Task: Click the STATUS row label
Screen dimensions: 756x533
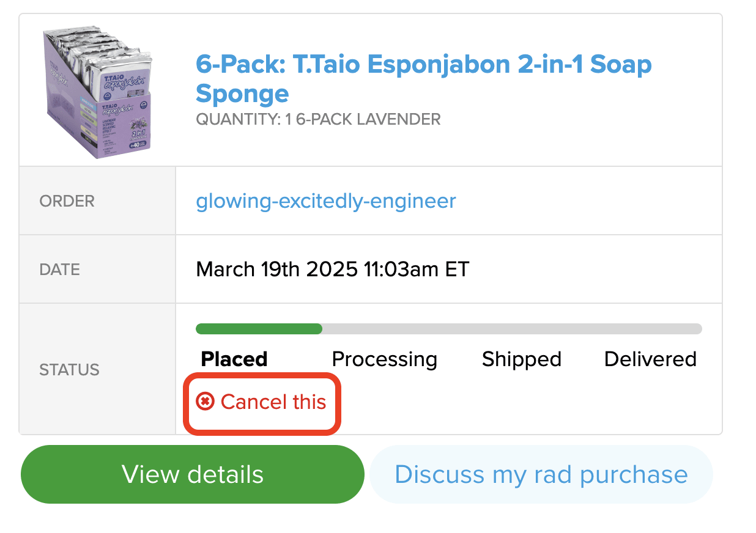Action: point(69,370)
